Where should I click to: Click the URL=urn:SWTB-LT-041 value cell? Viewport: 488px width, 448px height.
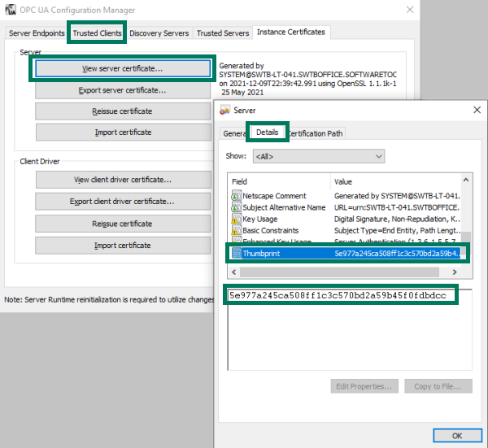397,207
